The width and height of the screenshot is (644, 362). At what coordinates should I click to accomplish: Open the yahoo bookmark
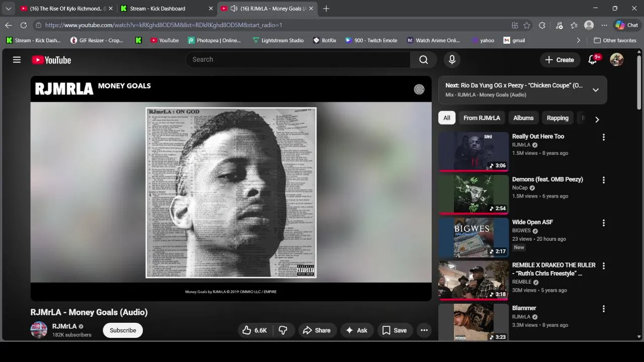pos(482,40)
